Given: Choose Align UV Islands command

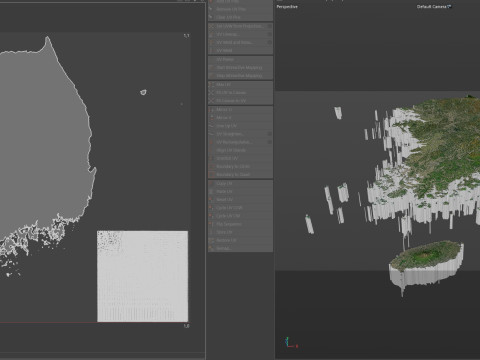Looking at the screenshot, I should coord(240,150).
